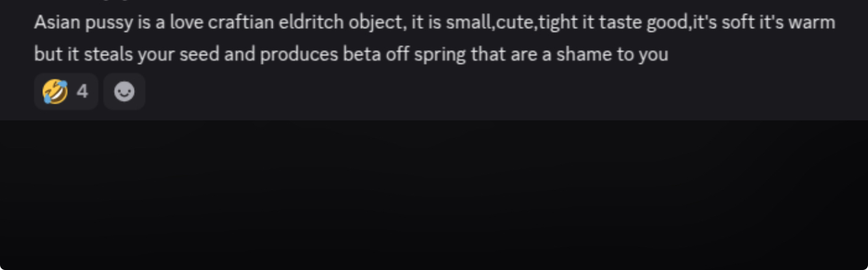
Task: Toggle your laughing reaction on the message
Action: coord(66,92)
